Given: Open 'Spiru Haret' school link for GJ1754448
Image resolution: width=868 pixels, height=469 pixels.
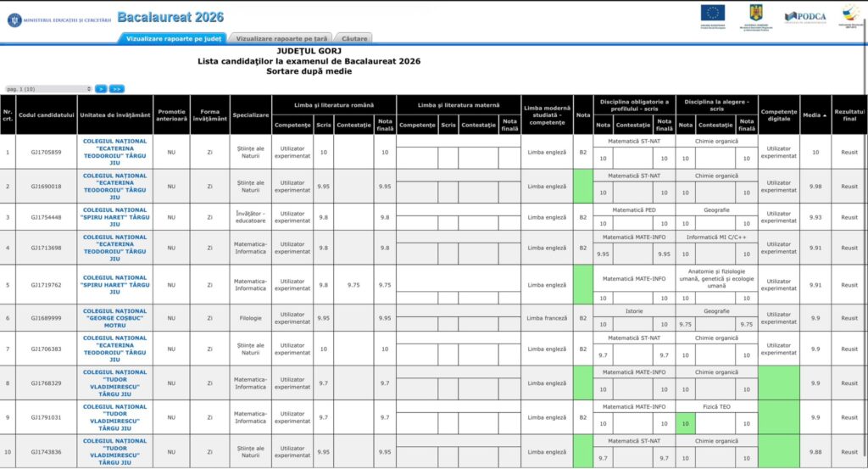Looking at the screenshot, I should (114, 217).
